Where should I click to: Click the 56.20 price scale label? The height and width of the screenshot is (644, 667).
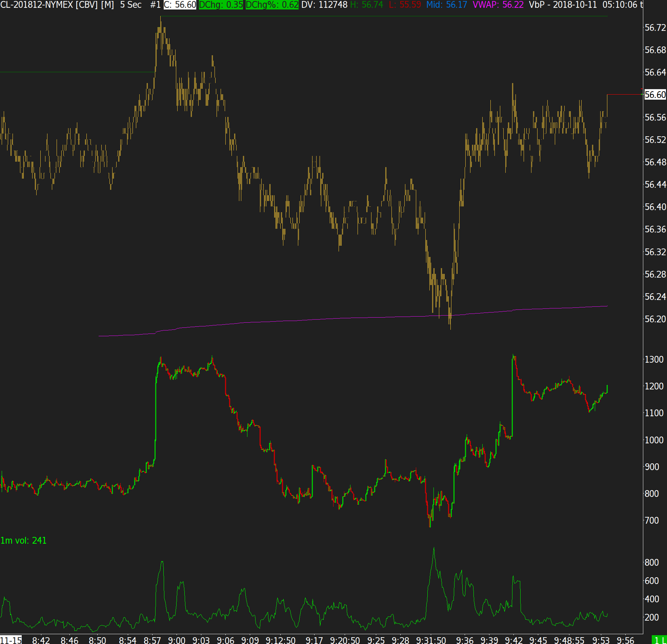(x=655, y=319)
